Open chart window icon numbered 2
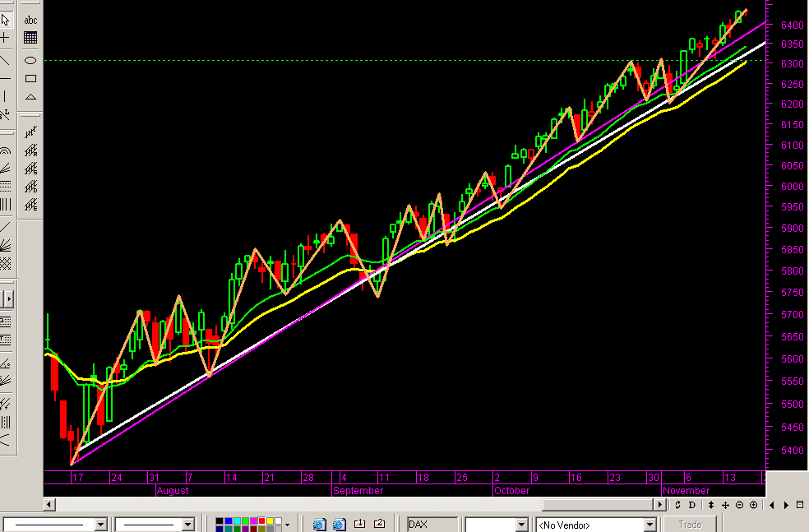This screenshot has width=809, height=532. pyautogui.click(x=379, y=524)
